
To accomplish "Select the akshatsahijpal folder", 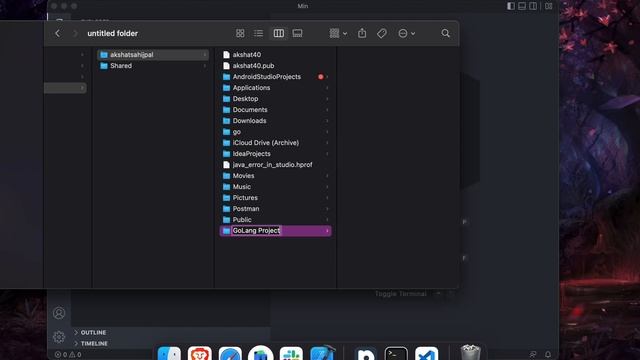I will 153,55.
